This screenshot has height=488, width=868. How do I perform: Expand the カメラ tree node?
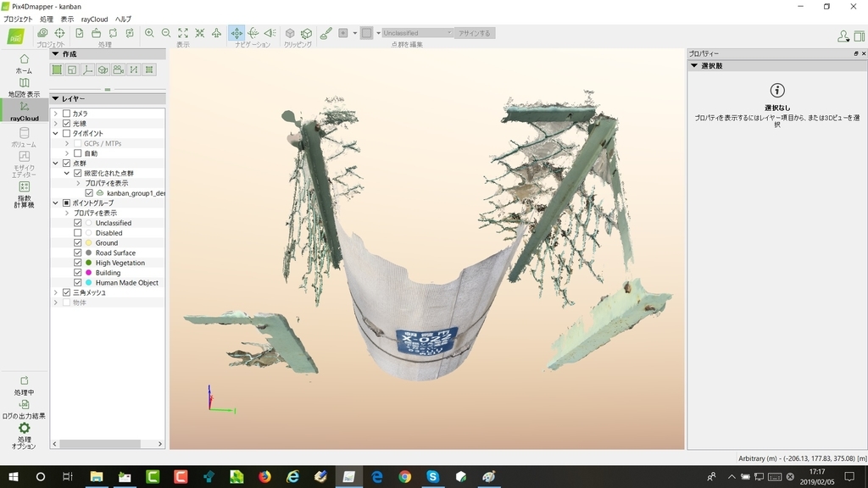pos(55,114)
